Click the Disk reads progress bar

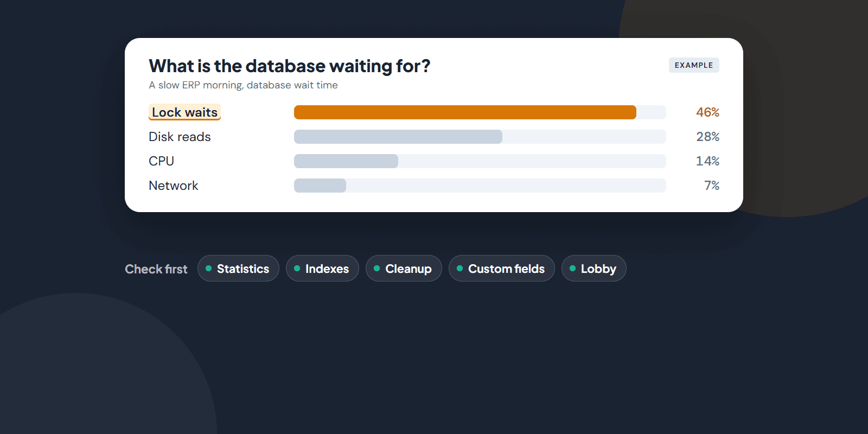480,137
